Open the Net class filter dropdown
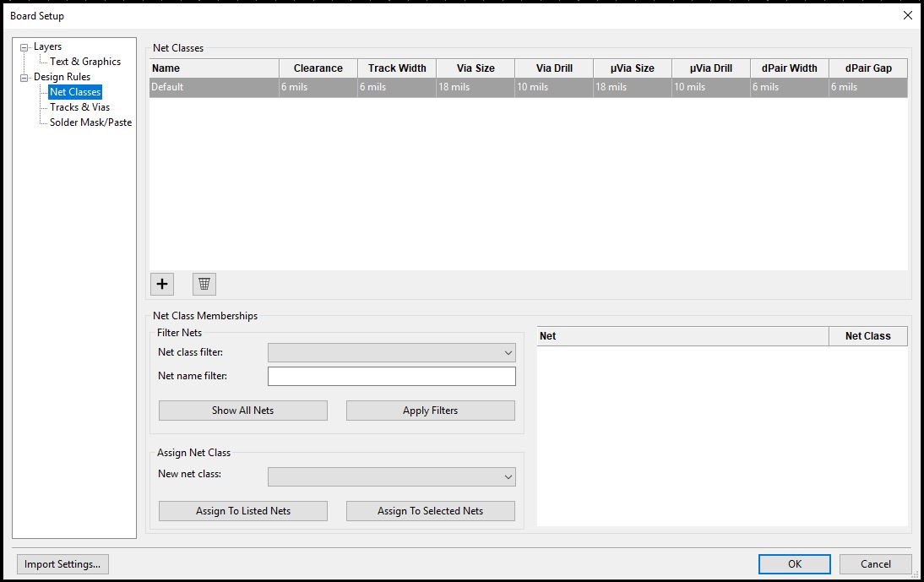The width and height of the screenshot is (924, 582). coord(391,352)
